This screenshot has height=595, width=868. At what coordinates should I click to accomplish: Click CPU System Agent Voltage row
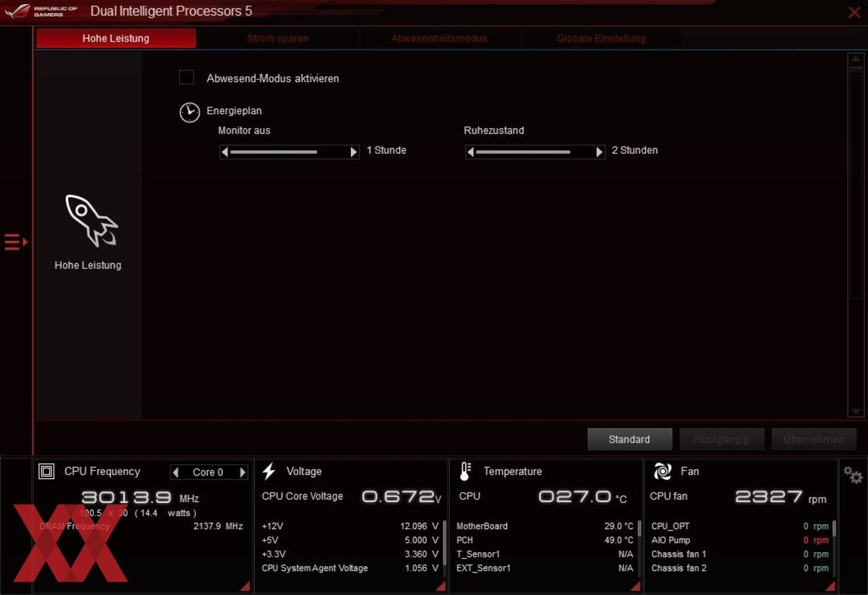(x=350, y=568)
